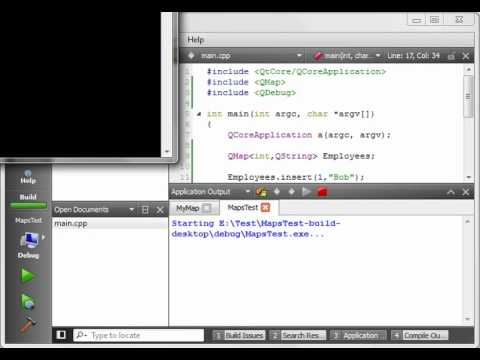Start debugging with the play-with-bug icon
The width and height of the screenshot is (480, 360).
tap(28, 301)
